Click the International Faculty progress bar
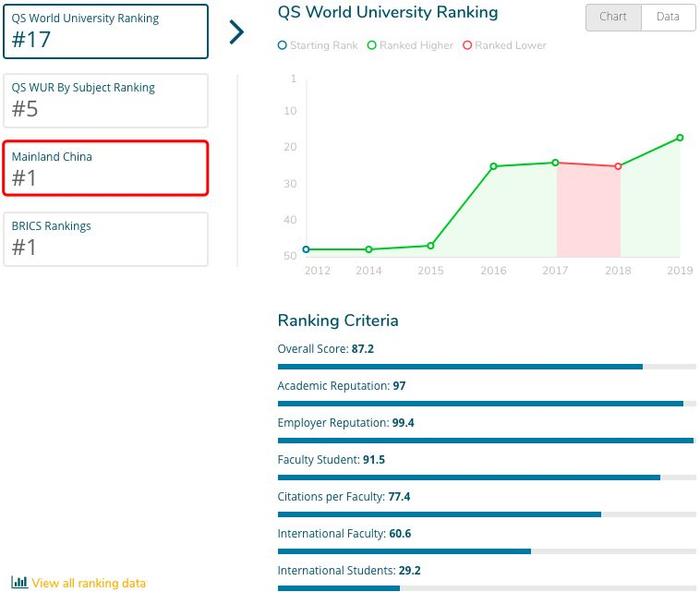 [487, 551]
